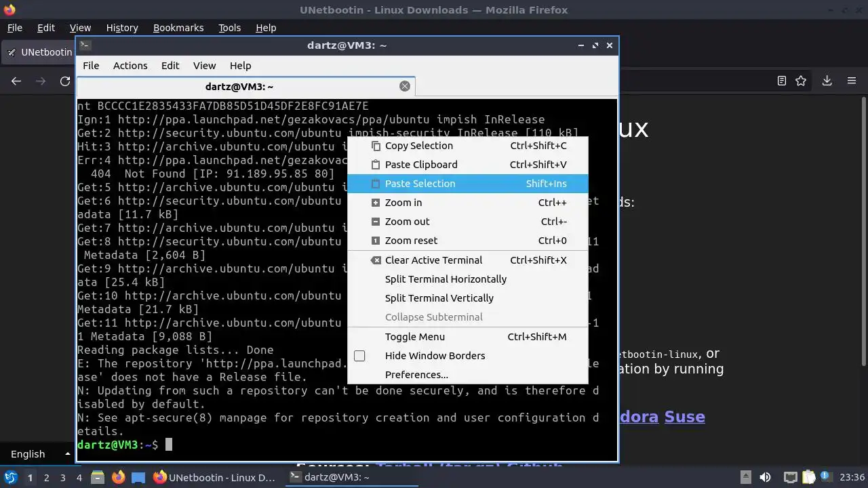
Task: Choose Split Terminal Vertically
Action: [467, 298]
